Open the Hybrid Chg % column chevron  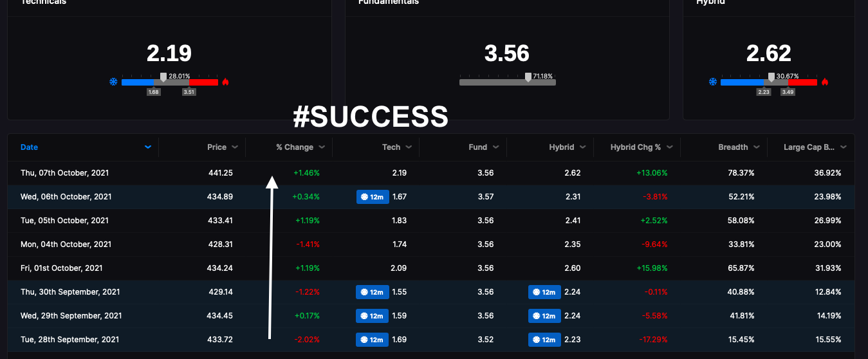click(x=670, y=147)
